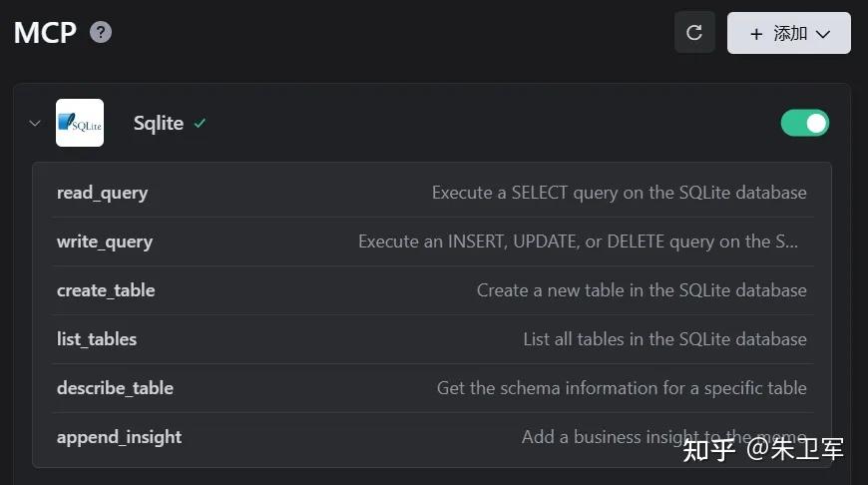
Task: Open the Add dropdown menu
Action: click(x=788, y=33)
